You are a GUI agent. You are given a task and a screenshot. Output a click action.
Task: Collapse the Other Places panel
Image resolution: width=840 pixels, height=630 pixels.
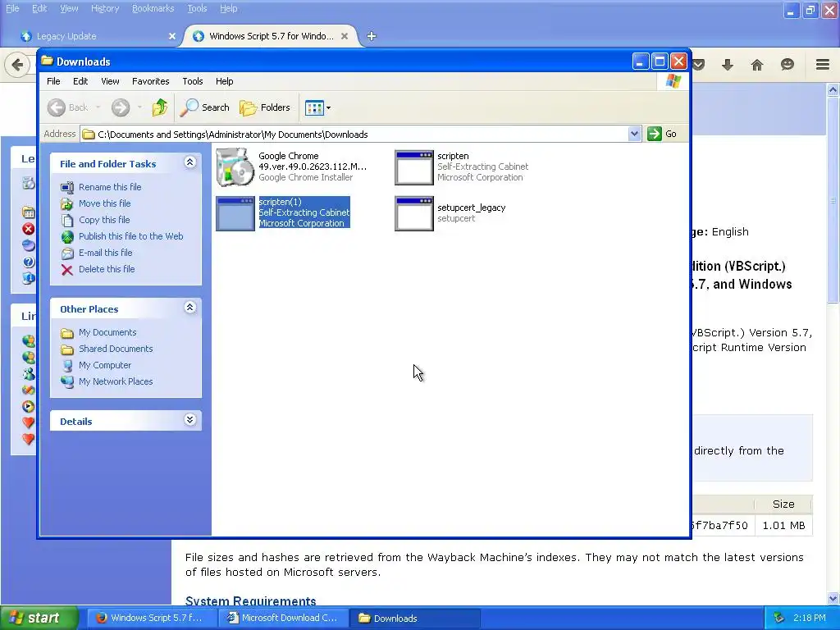pyautogui.click(x=189, y=308)
